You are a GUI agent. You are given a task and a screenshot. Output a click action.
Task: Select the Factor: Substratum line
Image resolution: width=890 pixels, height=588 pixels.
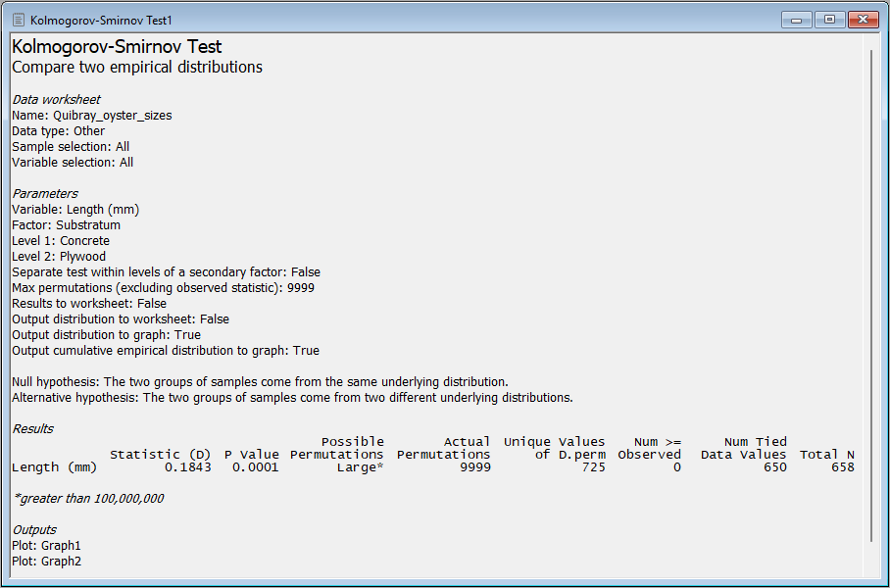(x=66, y=224)
